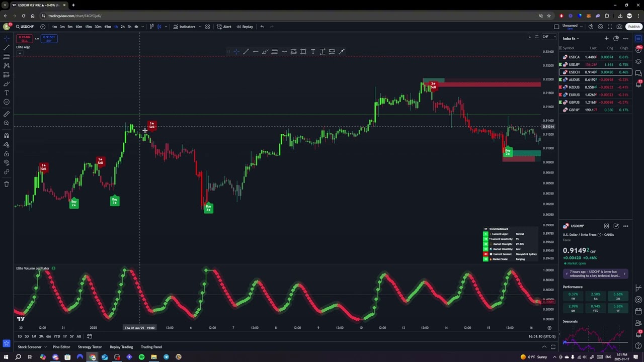Toggle the Elite Volume oscillator green indicator dot

pyautogui.click(x=53, y=268)
